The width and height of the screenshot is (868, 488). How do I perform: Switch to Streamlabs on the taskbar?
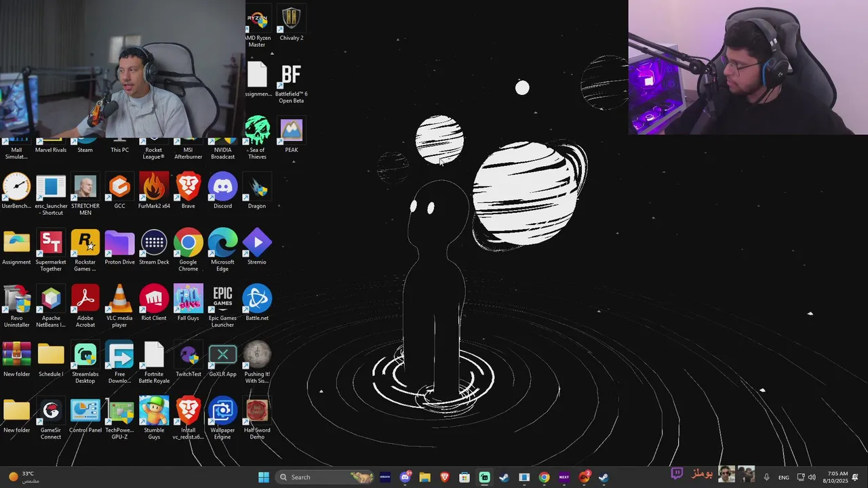pos(484,477)
